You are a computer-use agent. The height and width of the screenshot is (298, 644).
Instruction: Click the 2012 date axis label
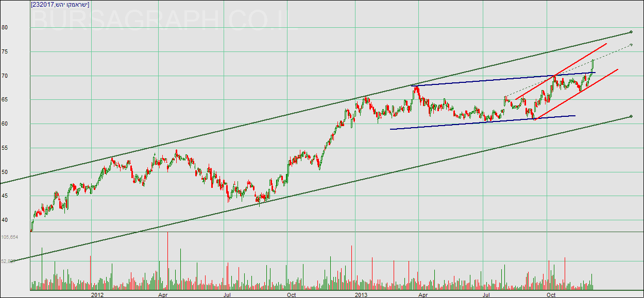point(97,295)
